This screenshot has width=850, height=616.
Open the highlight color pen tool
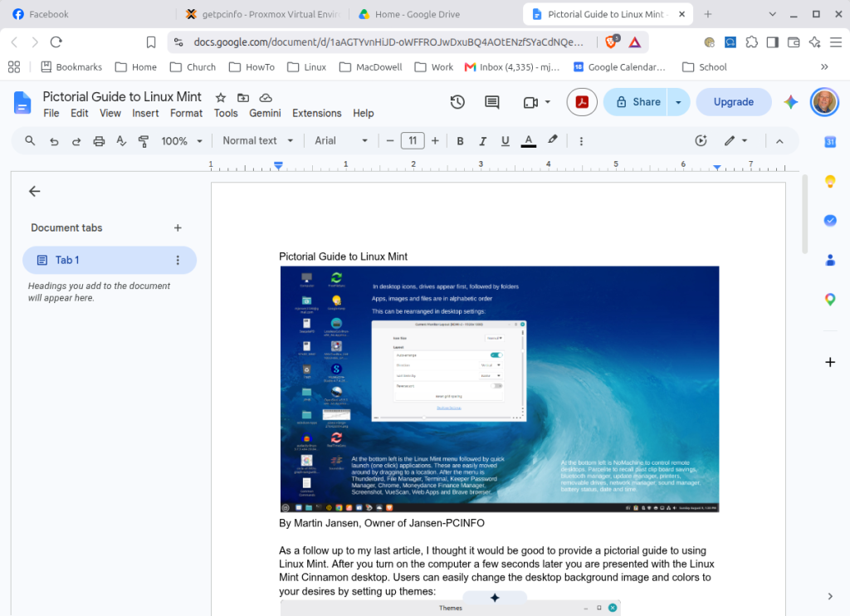click(x=552, y=140)
